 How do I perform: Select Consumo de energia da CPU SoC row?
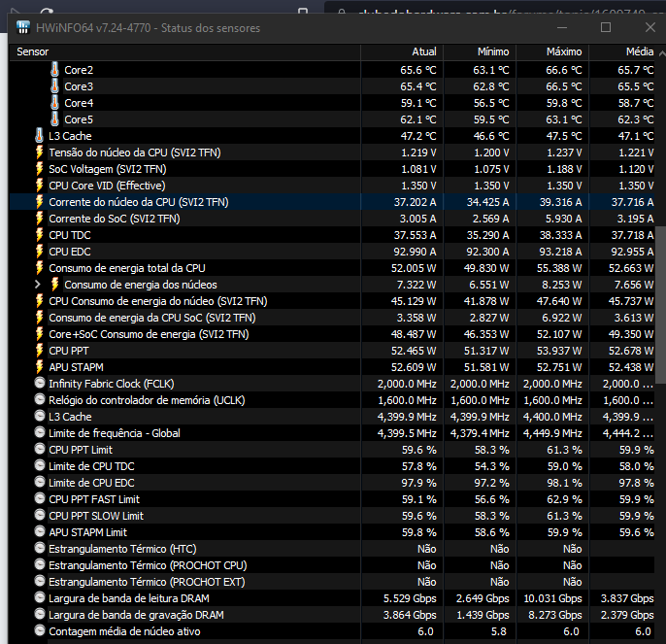coord(333,318)
